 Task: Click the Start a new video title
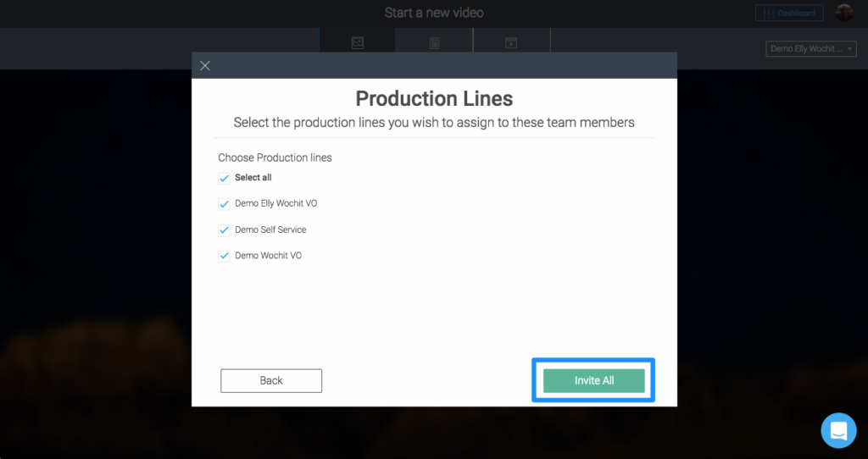click(434, 13)
